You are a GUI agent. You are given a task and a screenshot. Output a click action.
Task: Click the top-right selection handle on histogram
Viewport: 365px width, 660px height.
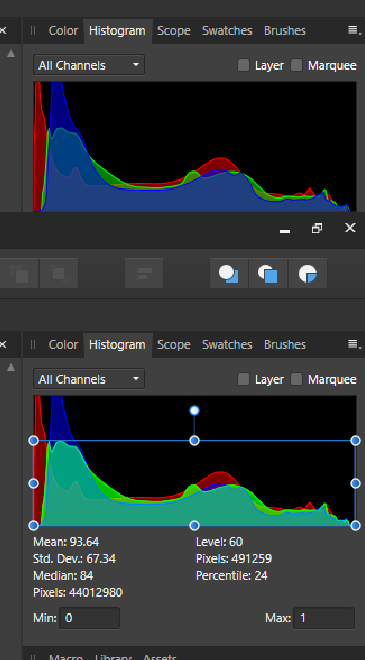click(355, 440)
